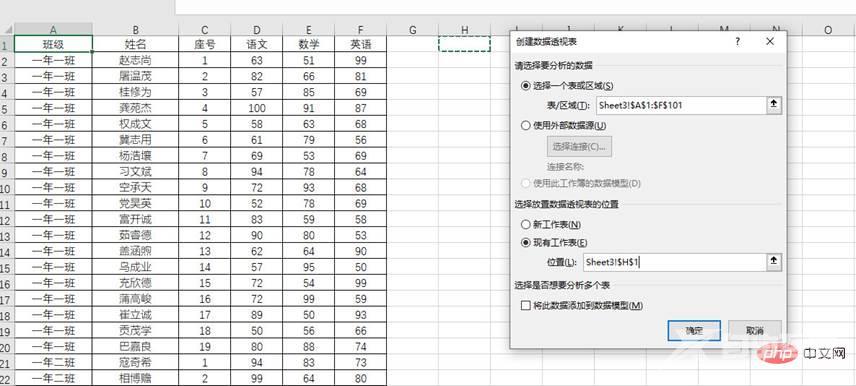Click 英语 score 87 in row 5
Image resolution: width=856 pixels, height=386 pixels.
360,108
